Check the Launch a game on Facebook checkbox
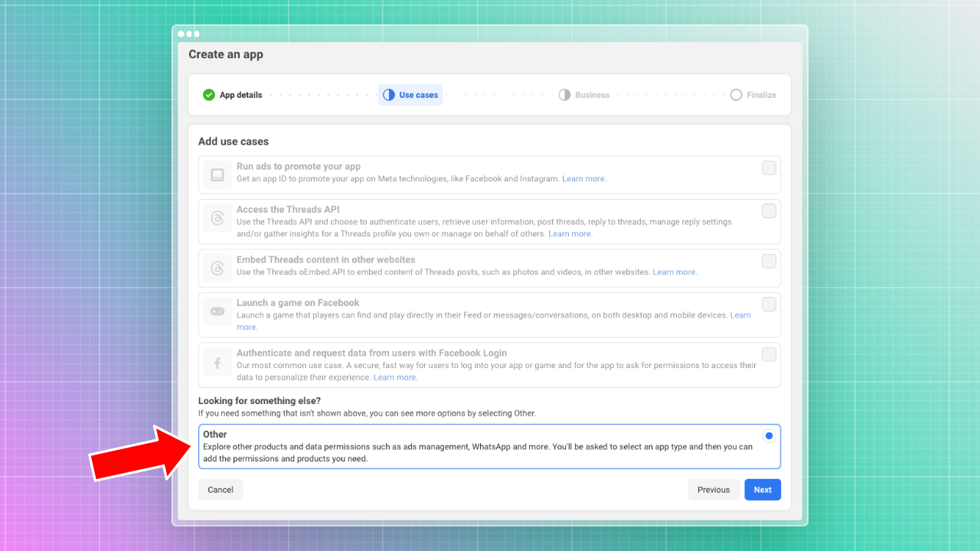This screenshot has width=980, height=551. coord(769,304)
